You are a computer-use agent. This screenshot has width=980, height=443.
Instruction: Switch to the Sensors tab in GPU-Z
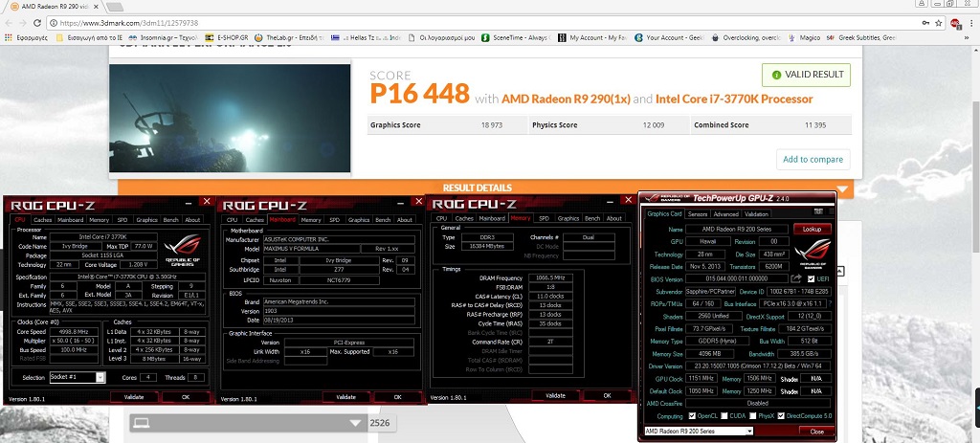pos(697,213)
